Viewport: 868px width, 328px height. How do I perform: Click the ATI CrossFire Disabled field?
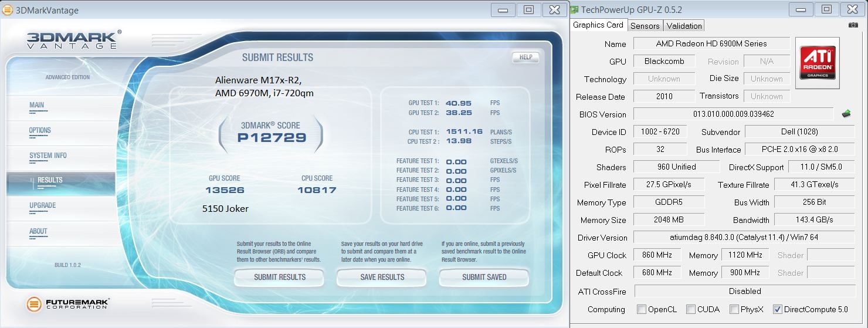pyautogui.click(x=744, y=291)
